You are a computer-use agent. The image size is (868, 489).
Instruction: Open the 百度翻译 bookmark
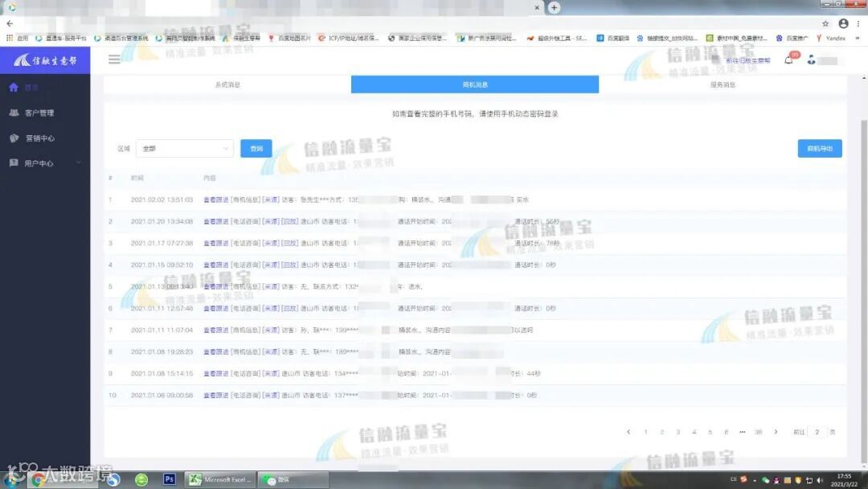click(x=612, y=39)
